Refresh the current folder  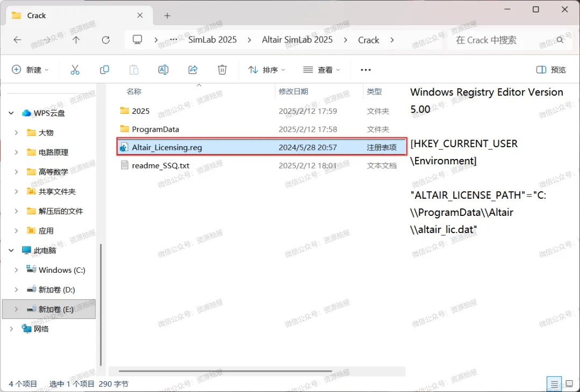tap(106, 40)
